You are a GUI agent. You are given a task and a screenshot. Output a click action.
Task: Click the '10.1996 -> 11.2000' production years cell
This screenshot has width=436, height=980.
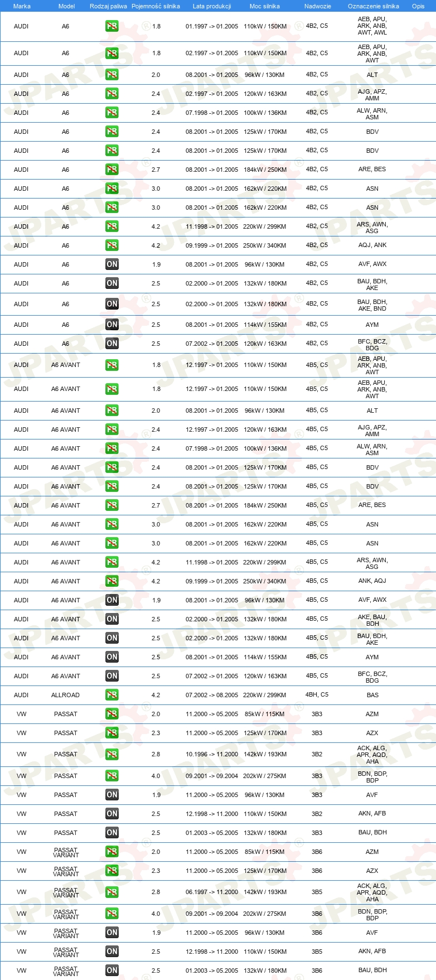click(212, 754)
